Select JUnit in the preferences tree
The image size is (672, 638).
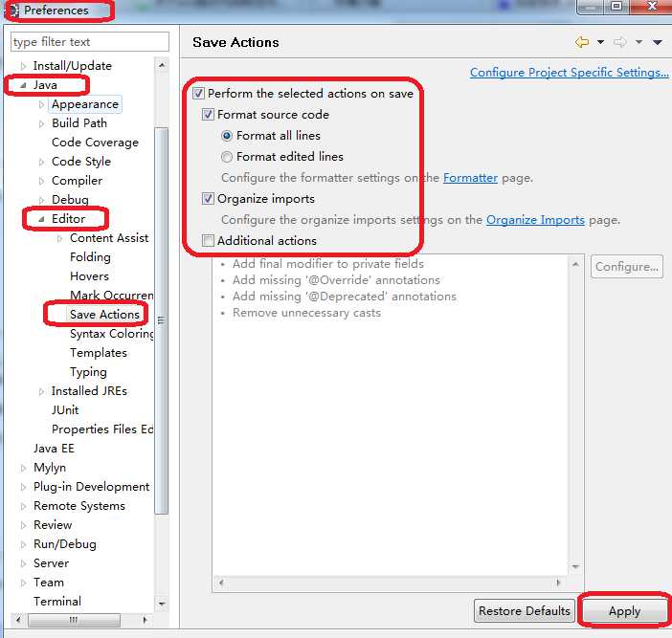click(x=65, y=410)
